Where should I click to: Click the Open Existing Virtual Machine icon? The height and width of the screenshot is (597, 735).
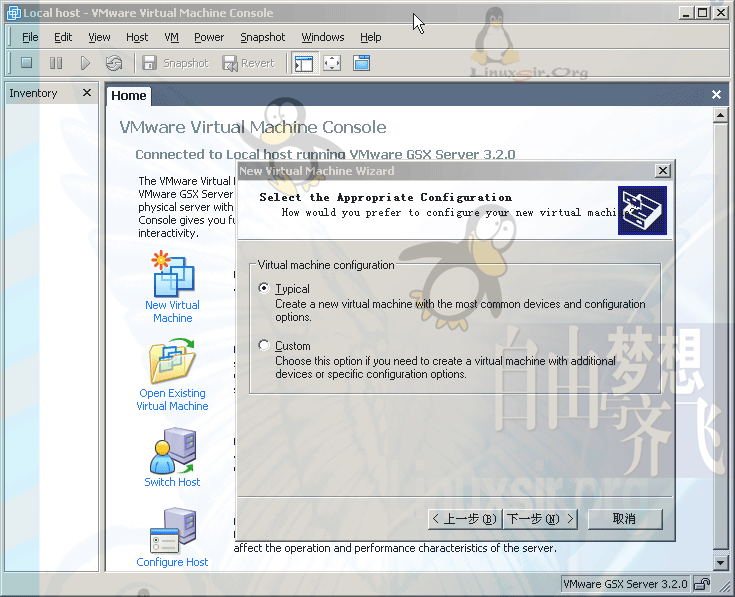172,361
